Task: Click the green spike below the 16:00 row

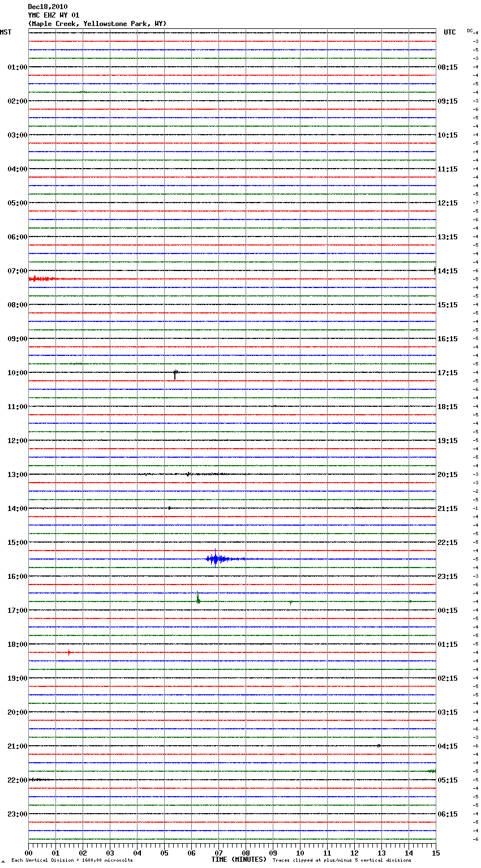Action: click(198, 599)
